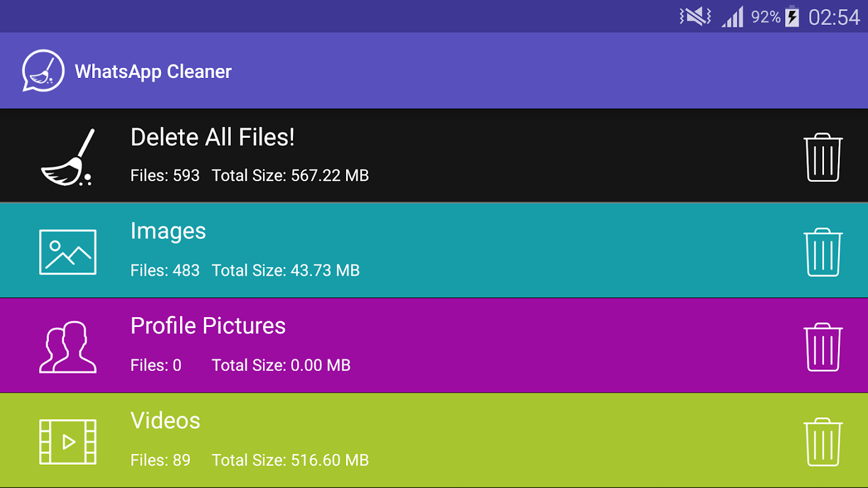The height and width of the screenshot is (488, 868).
Task: Click the Videos film strip icon
Action: 68,442
